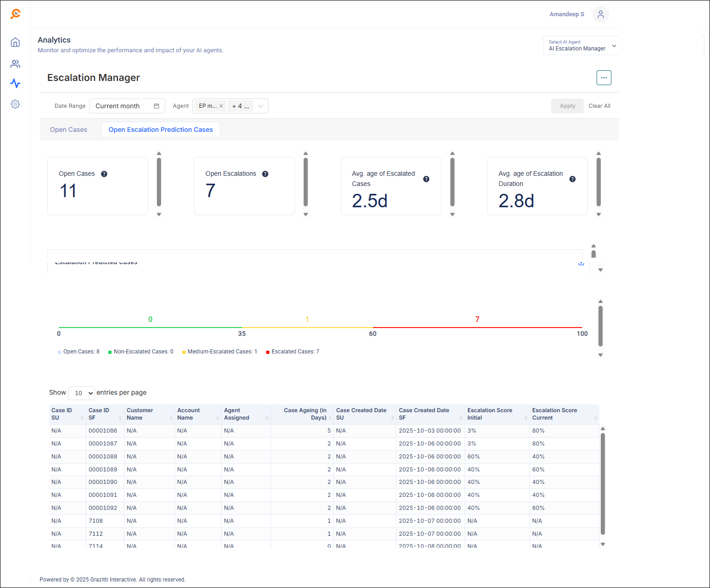
Task: Switch to the Open Cases tab
Action: coord(69,130)
